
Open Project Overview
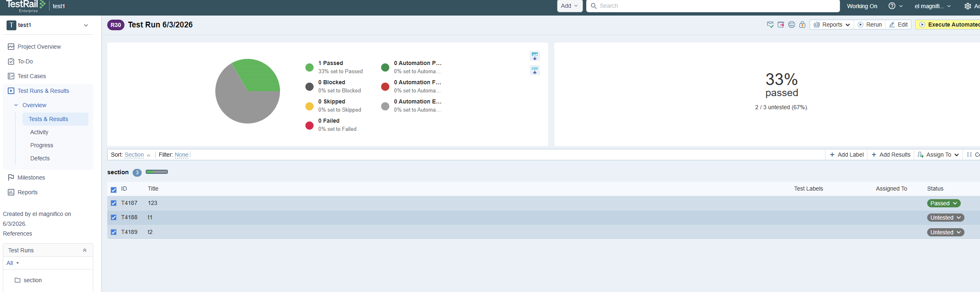39,47
